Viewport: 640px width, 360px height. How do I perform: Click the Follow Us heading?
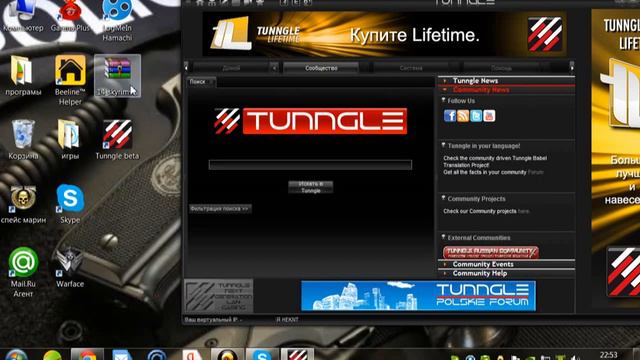461,101
